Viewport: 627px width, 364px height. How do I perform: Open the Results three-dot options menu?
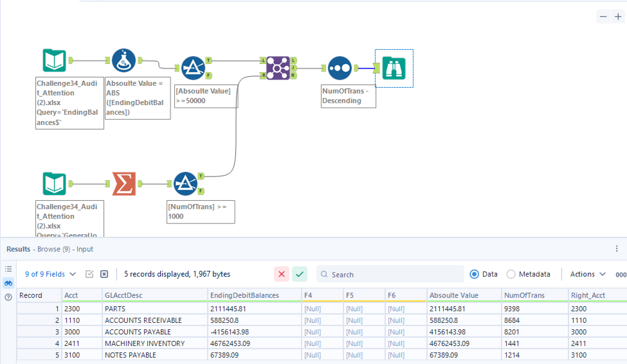click(x=617, y=249)
